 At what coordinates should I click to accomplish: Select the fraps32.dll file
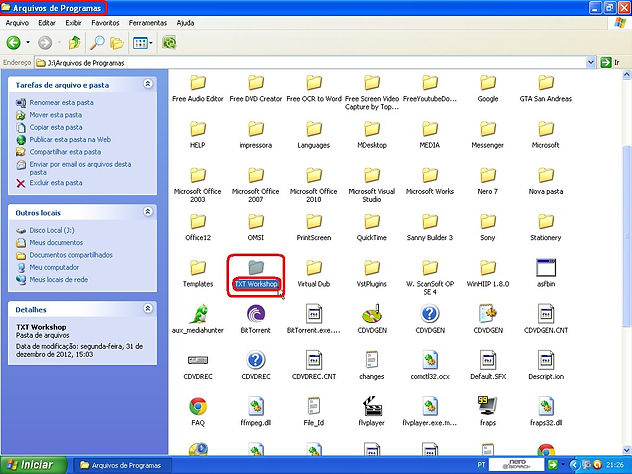[x=546, y=412]
